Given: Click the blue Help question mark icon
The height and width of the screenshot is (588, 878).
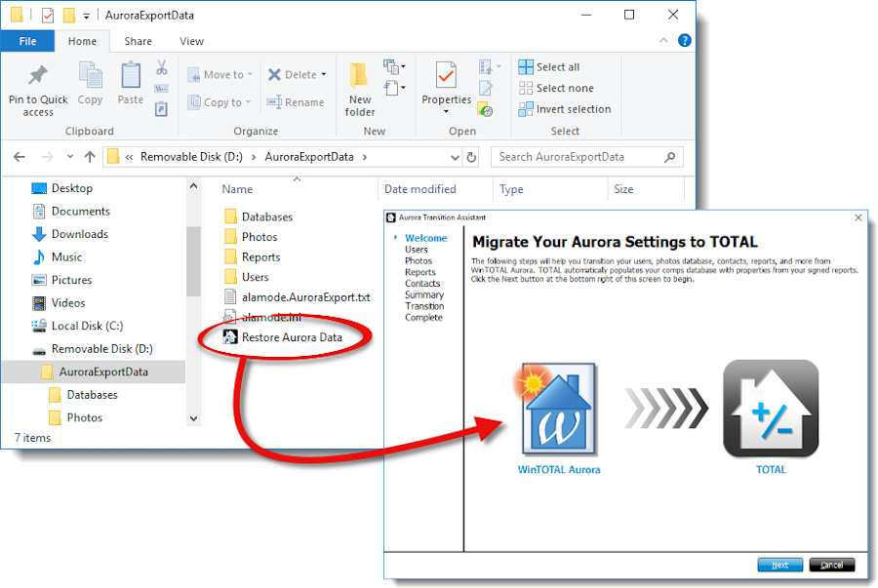Looking at the screenshot, I should click(x=684, y=40).
